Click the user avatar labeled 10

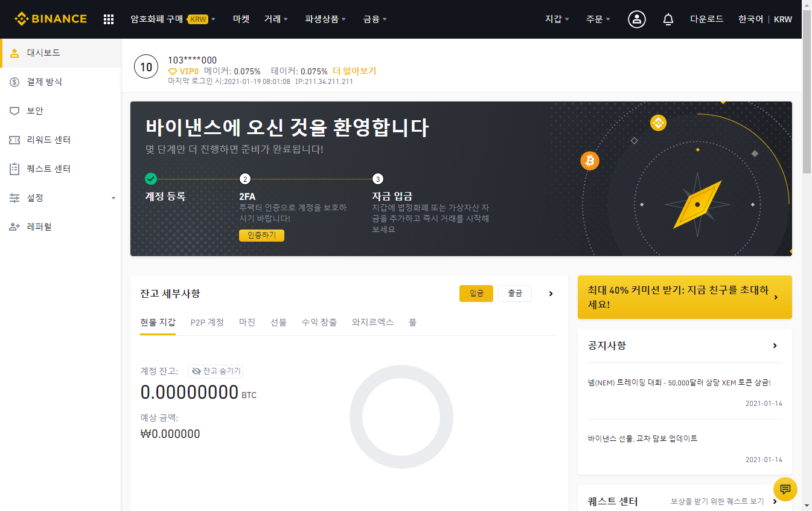pyautogui.click(x=146, y=67)
